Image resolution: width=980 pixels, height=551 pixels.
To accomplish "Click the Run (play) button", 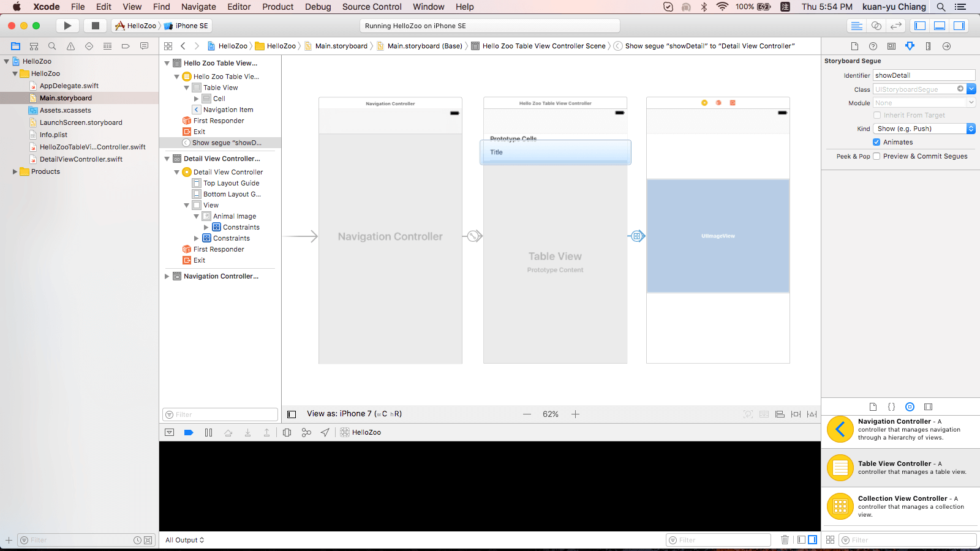I will pos(67,26).
